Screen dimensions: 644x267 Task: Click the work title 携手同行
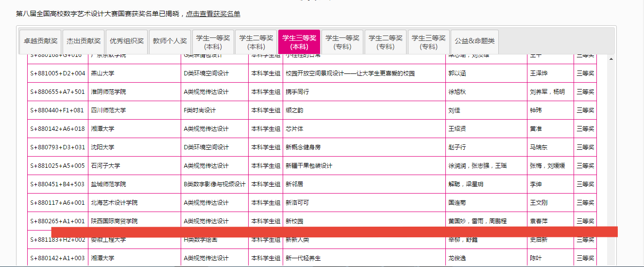click(297, 92)
